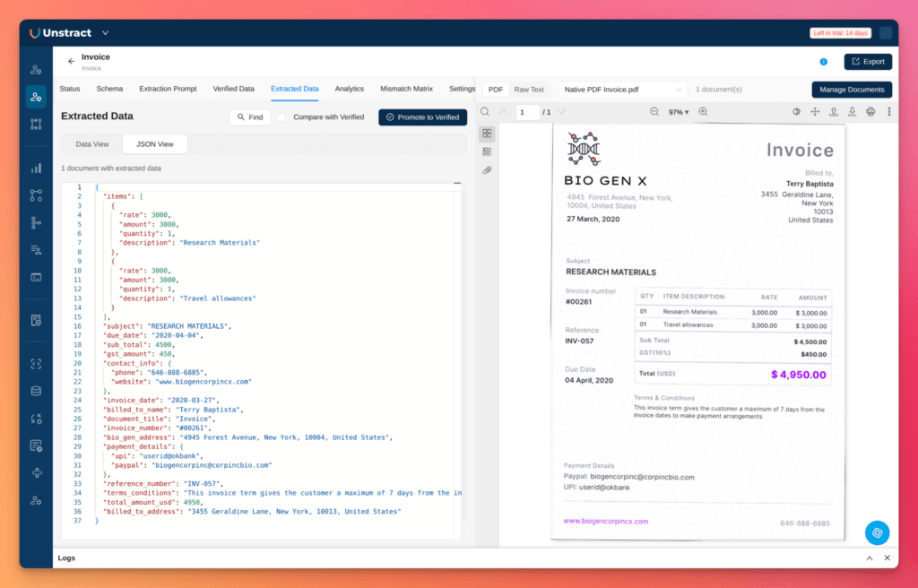Go to previous PDF page chevron

click(x=504, y=112)
